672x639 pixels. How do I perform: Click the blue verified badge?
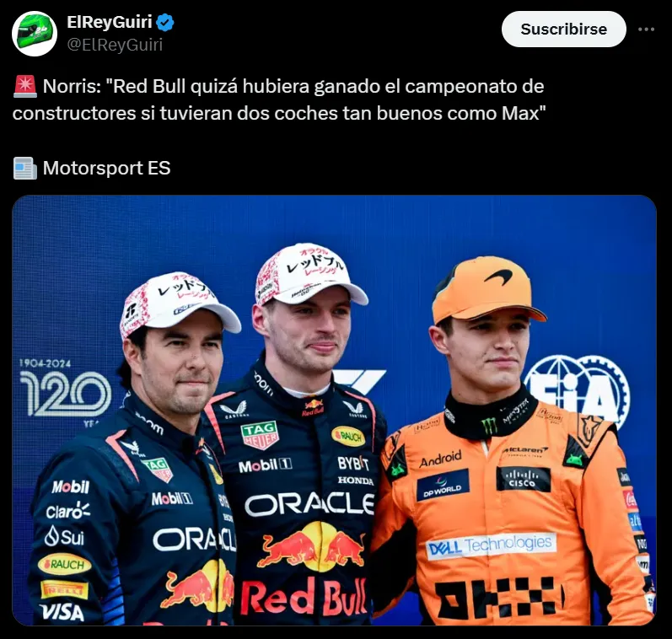[165, 22]
